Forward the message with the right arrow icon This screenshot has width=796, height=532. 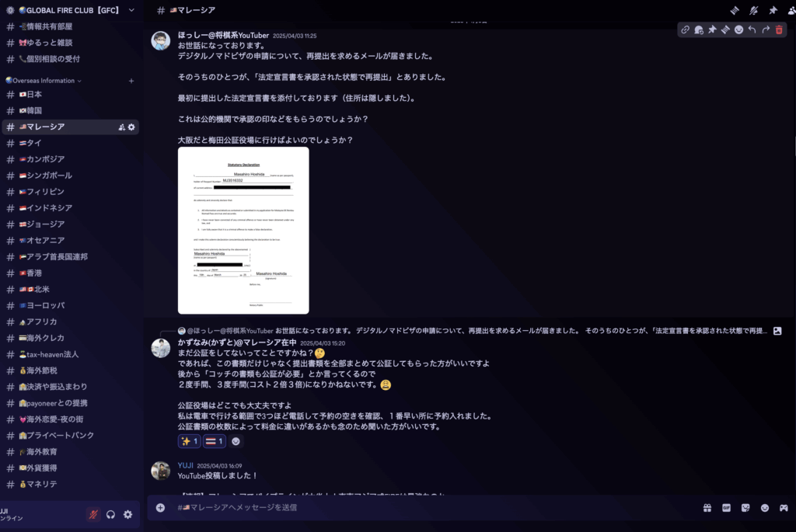(x=766, y=30)
